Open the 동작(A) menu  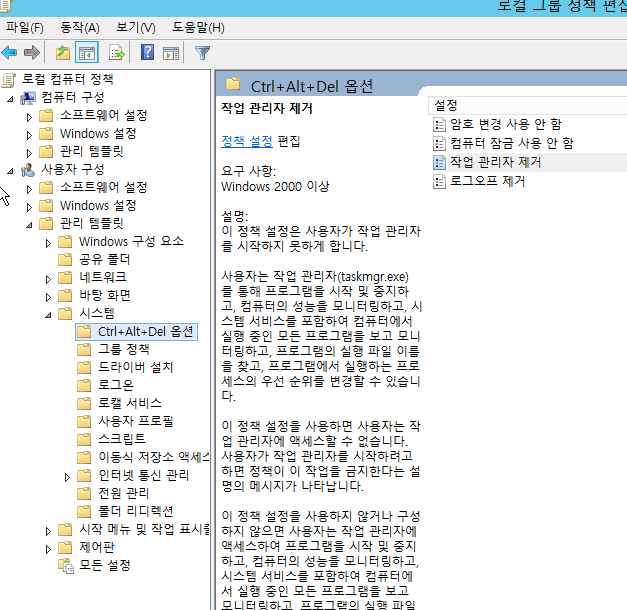(x=80, y=28)
